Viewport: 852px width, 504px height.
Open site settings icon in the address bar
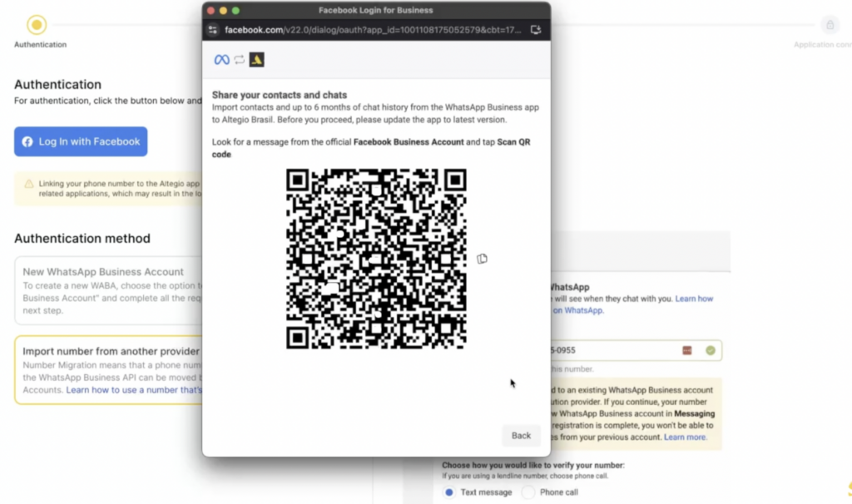click(213, 30)
